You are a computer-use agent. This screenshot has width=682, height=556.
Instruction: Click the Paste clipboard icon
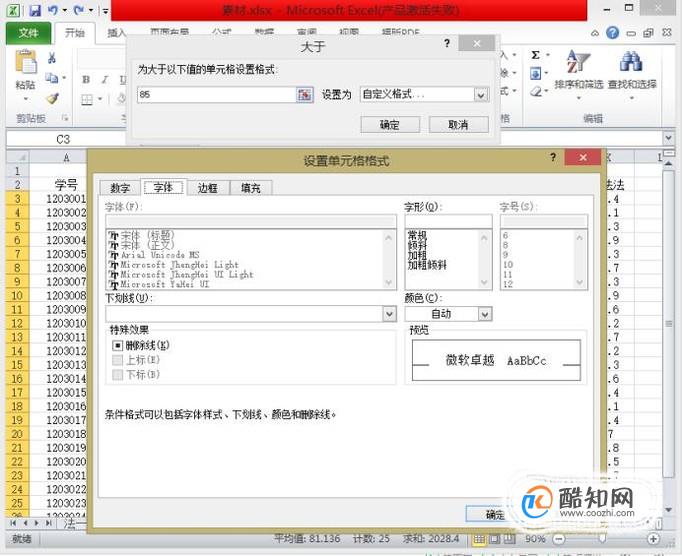click(26, 62)
